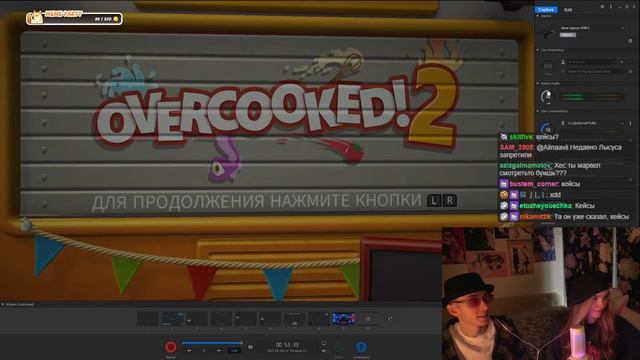Collapse the Live Commentary section

coord(538,111)
